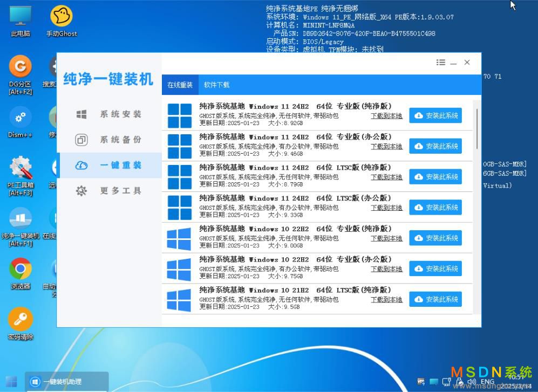Launch the 手动Ghost desktop icon
The width and height of the screenshot is (538, 392).
62,20
